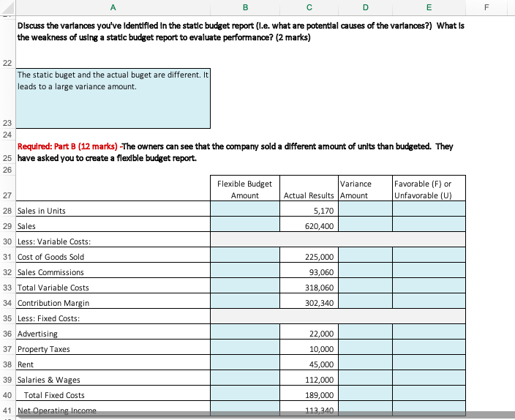The width and height of the screenshot is (515, 420).
Task: Click the horizontal scrollbar at the bottom
Action: point(266,415)
